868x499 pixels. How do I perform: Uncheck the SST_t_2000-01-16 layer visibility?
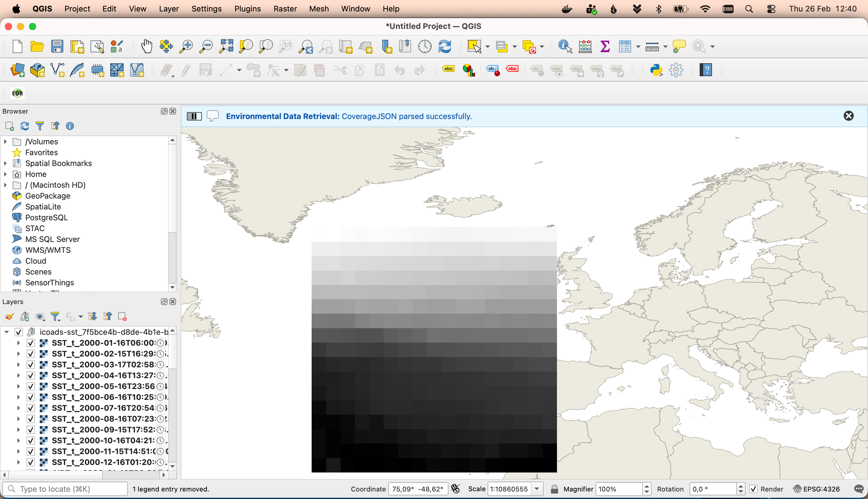(31, 343)
